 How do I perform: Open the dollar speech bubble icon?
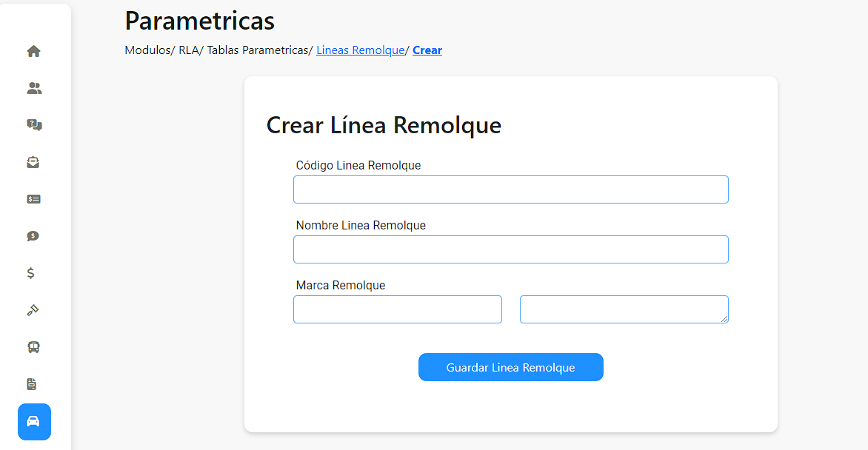coord(33,236)
